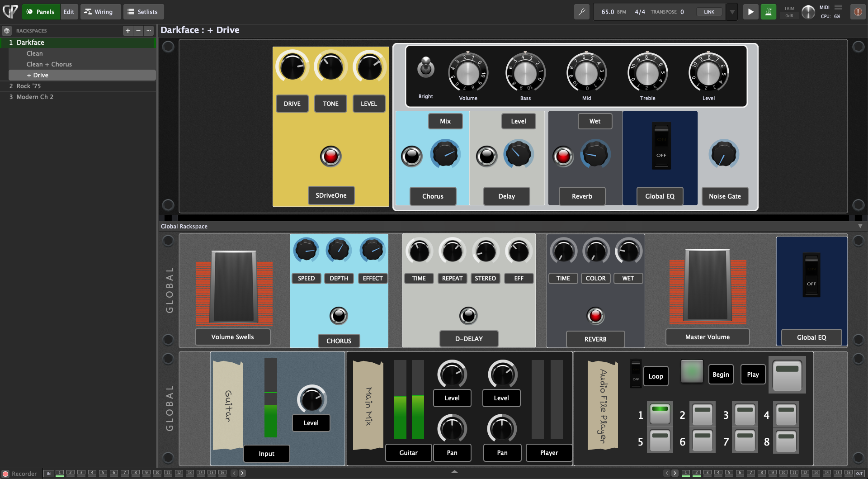
Task: Click the amp Bass knob
Action: [x=525, y=72]
